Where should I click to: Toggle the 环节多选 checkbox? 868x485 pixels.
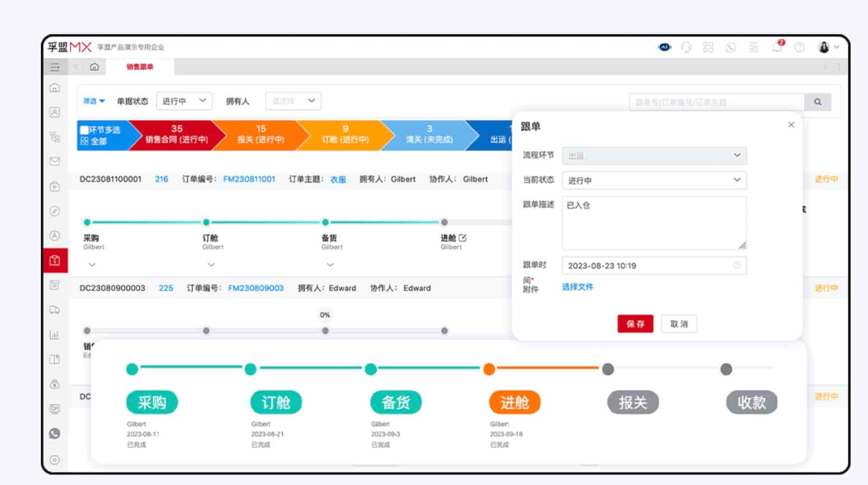pyautogui.click(x=84, y=130)
